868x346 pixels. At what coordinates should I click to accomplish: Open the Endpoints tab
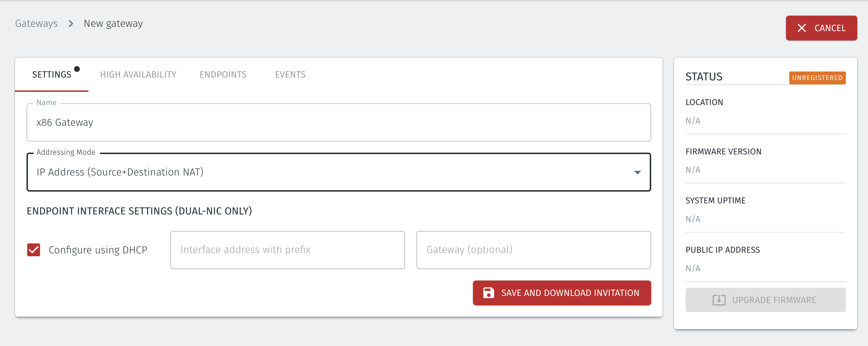(x=223, y=74)
